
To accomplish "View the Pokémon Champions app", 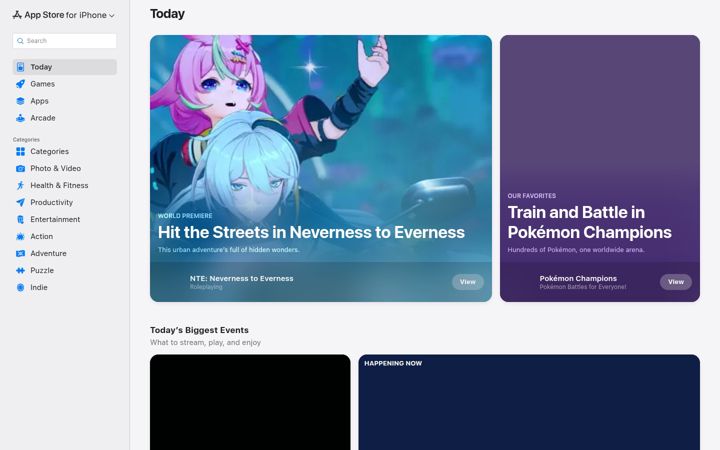I will pyautogui.click(x=675, y=282).
